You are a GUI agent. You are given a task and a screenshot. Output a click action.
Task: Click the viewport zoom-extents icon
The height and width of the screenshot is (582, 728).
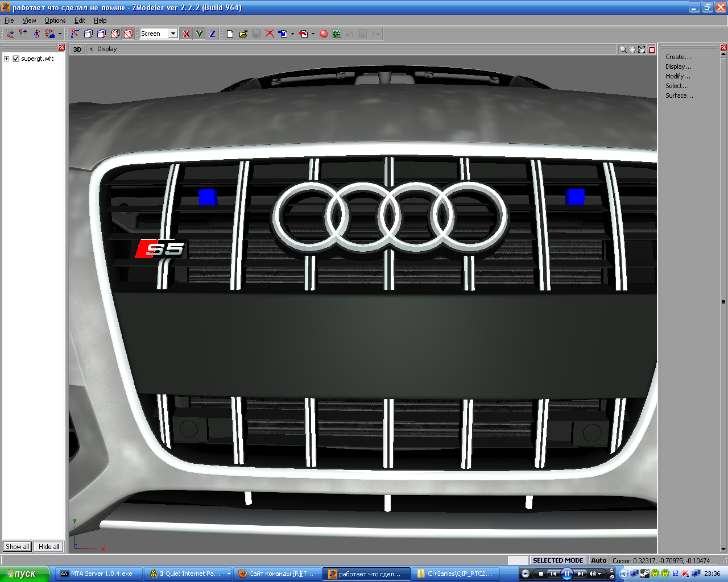pos(642,49)
